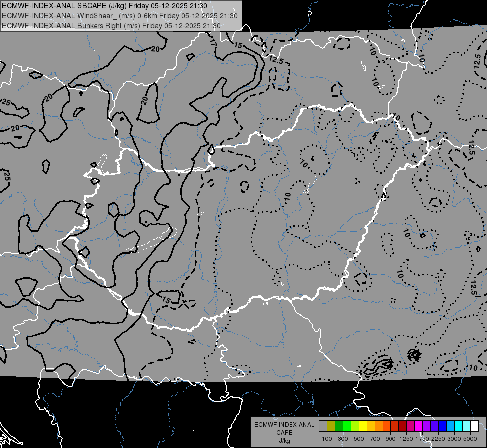The height and width of the screenshot is (448, 487).
Task: Click the legend value 500
Action: click(359, 439)
